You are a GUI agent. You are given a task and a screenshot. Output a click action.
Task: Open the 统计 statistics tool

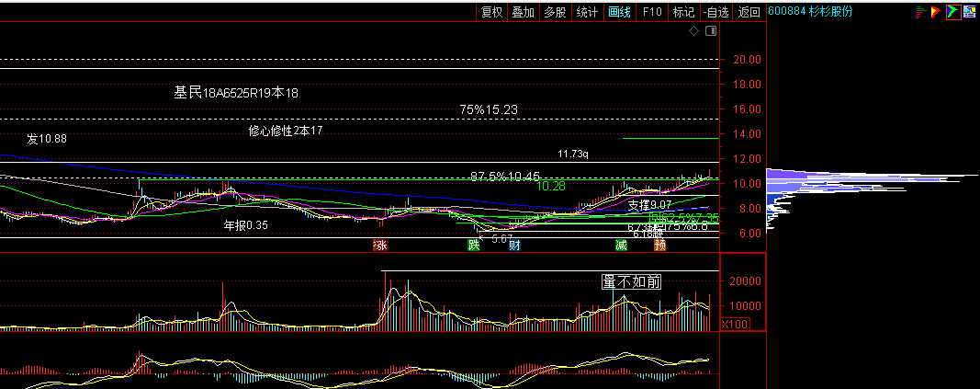pos(587,12)
